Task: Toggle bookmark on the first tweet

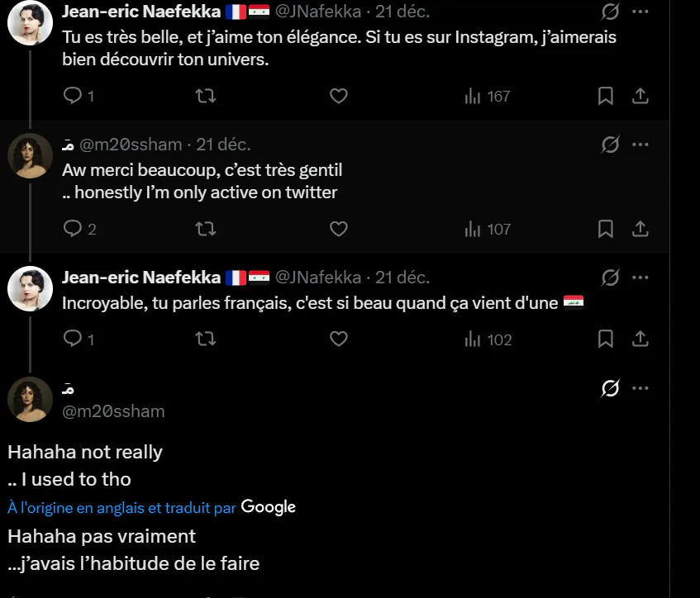Action: (x=605, y=96)
